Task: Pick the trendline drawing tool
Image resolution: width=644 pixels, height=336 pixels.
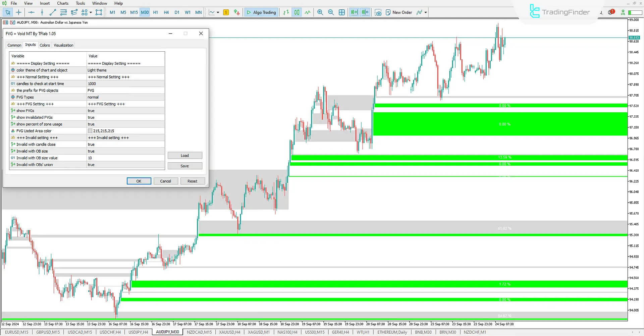Action: click(x=53, y=12)
